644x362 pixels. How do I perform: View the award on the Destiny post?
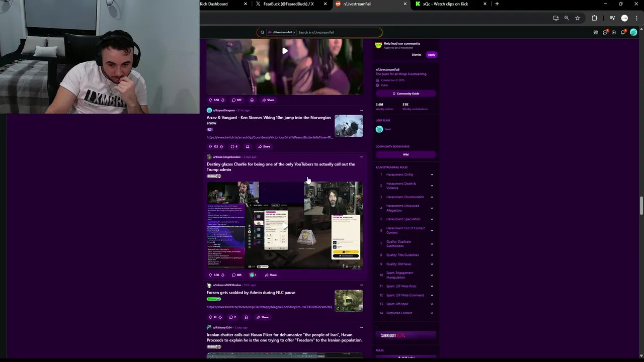pyautogui.click(x=253, y=275)
